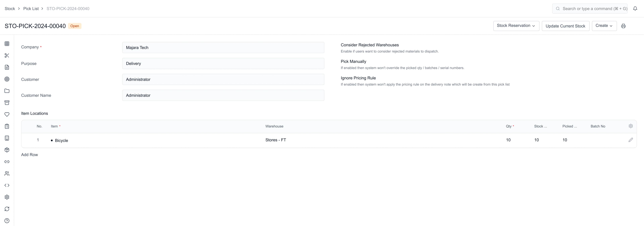This screenshot has height=226, width=644.
Task: Navigate to the Pick List breadcrumb
Action: tap(31, 8)
